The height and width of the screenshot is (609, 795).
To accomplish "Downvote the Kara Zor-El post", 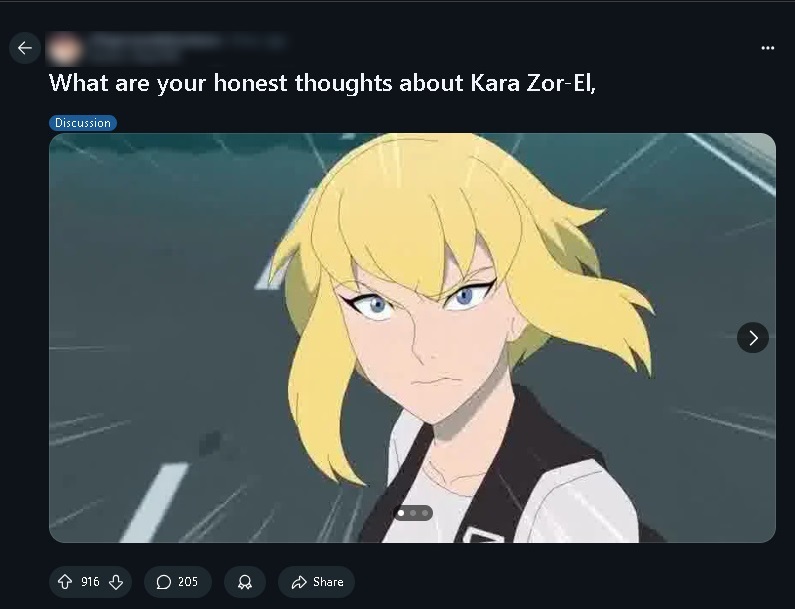I will point(116,582).
